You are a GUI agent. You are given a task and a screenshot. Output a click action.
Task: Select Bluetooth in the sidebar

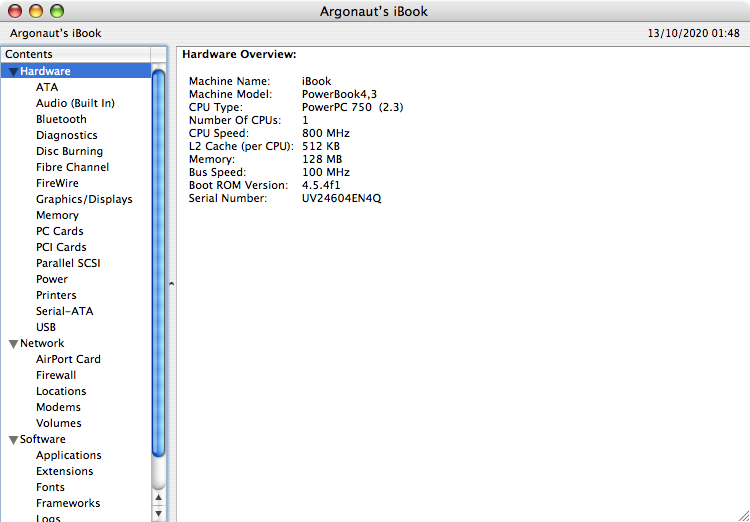(x=61, y=119)
